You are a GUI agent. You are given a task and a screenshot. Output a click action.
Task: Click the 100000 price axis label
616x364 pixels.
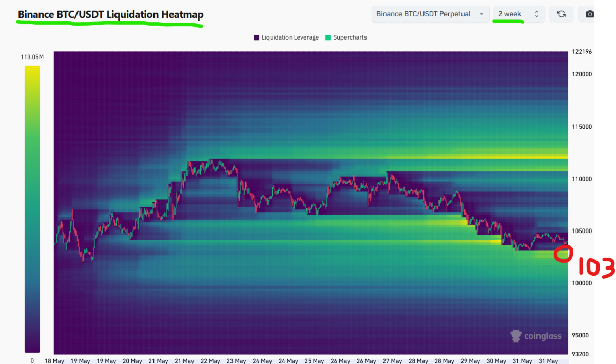pyautogui.click(x=581, y=283)
